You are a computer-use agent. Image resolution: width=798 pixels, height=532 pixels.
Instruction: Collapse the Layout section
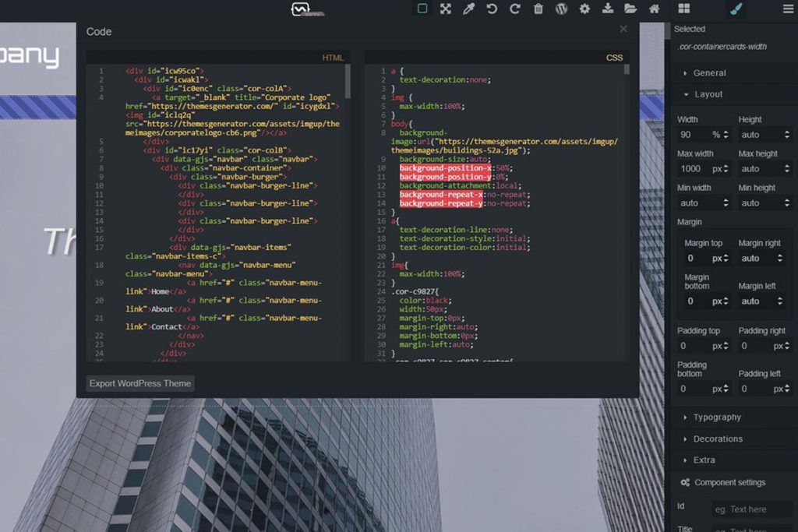click(708, 94)
